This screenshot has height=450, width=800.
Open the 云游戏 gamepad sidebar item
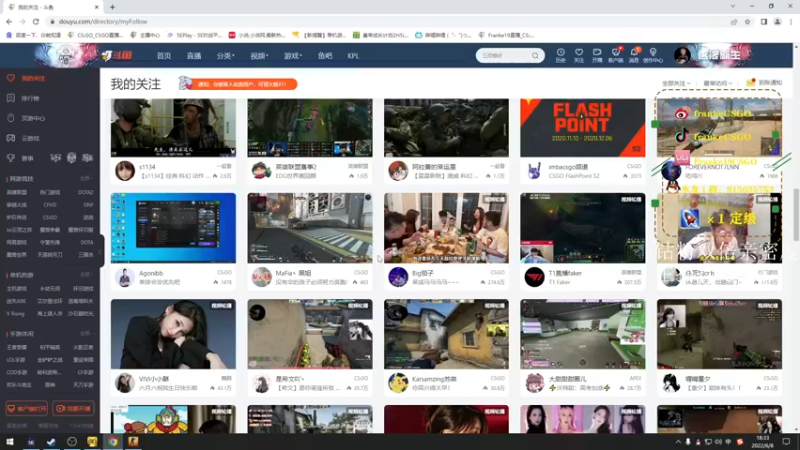point(24,138)
